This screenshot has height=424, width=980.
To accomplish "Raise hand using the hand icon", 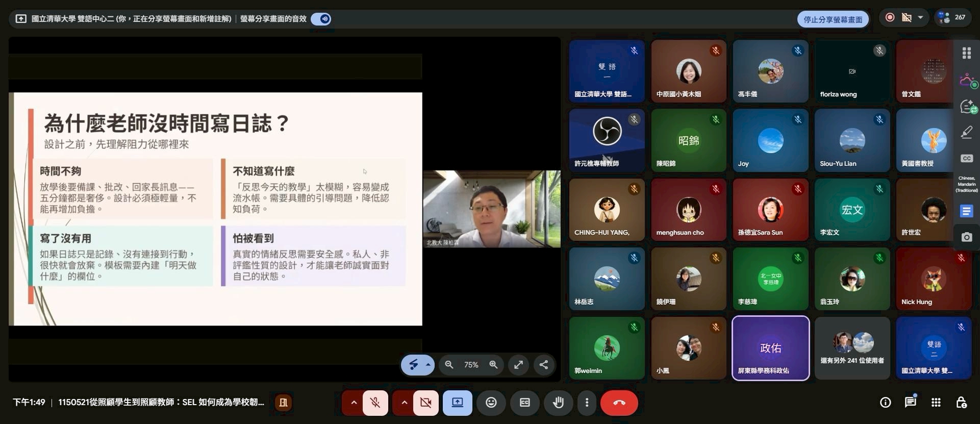I will click(x=559, y=403).
